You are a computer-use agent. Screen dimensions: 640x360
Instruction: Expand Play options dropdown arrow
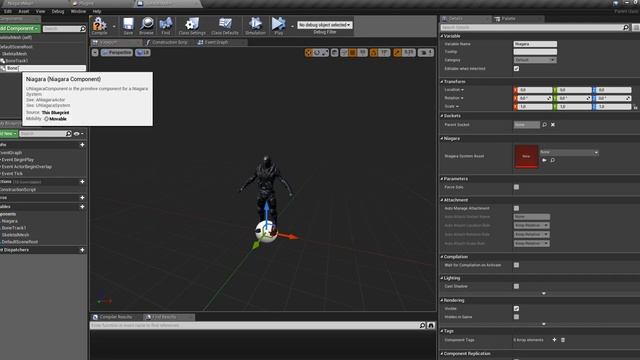pos(292,26)
